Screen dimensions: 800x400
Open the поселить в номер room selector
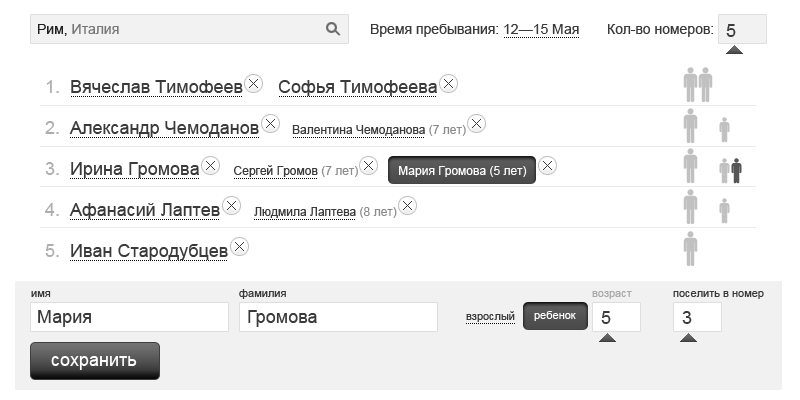point(697,318)
